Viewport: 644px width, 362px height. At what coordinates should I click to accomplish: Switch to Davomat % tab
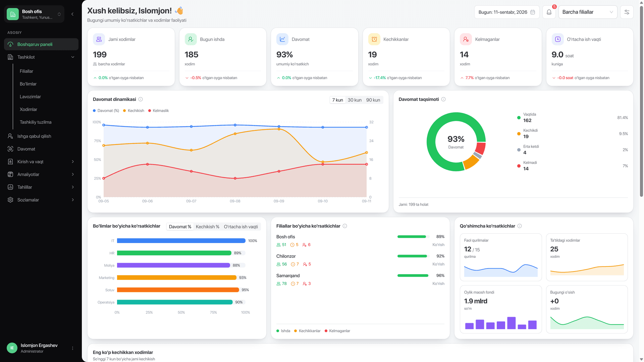tap(180, 227)
